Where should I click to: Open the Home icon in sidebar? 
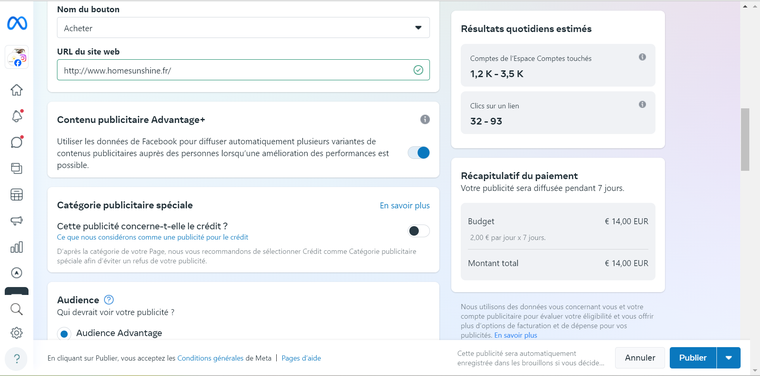(x=16, y=90)
